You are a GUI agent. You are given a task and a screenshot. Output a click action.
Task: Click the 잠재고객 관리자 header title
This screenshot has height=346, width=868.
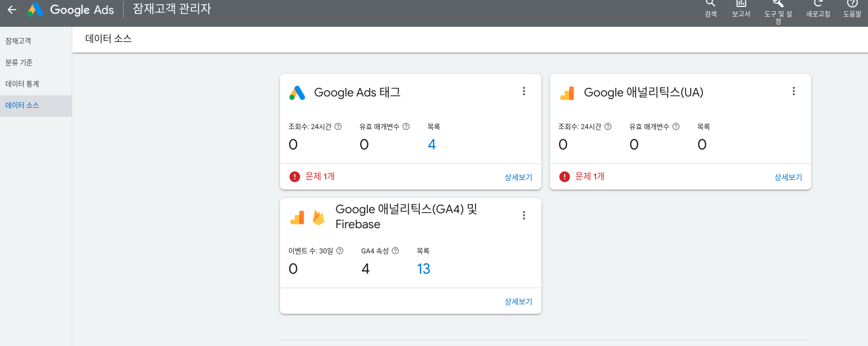point(172,9)
